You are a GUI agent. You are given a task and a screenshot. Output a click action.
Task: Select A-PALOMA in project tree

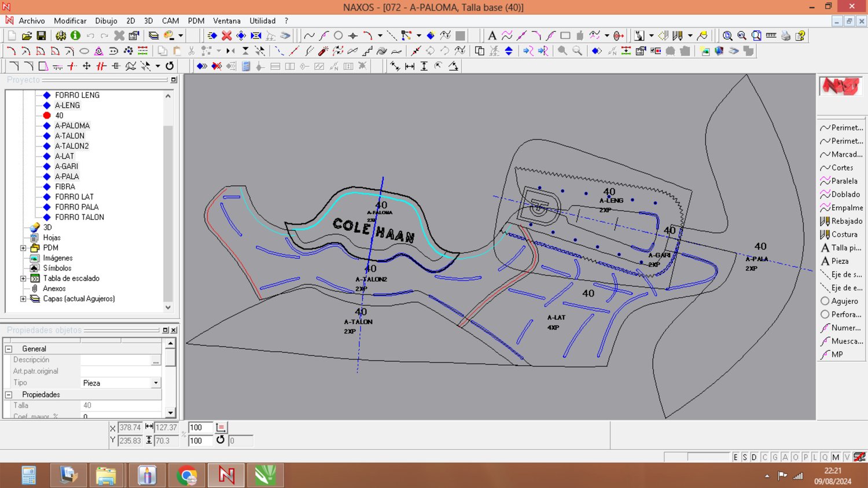coord(72,126)
